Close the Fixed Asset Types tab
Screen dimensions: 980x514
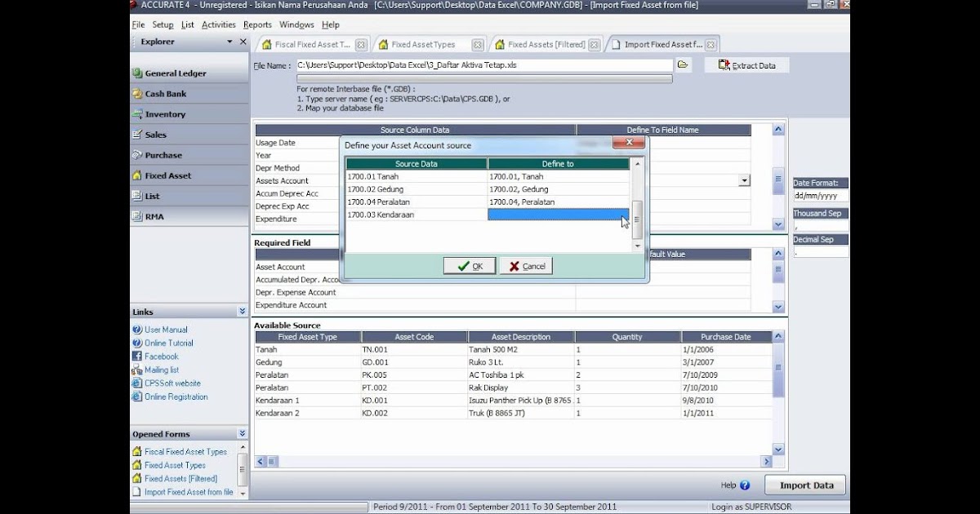[x=478, y=45]
